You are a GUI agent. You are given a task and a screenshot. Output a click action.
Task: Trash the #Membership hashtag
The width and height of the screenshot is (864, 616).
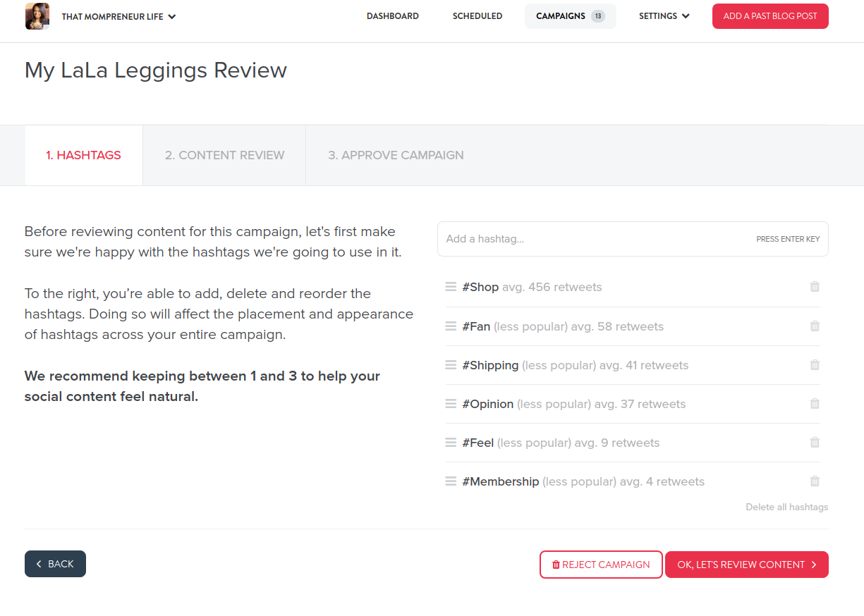[815, 481]
